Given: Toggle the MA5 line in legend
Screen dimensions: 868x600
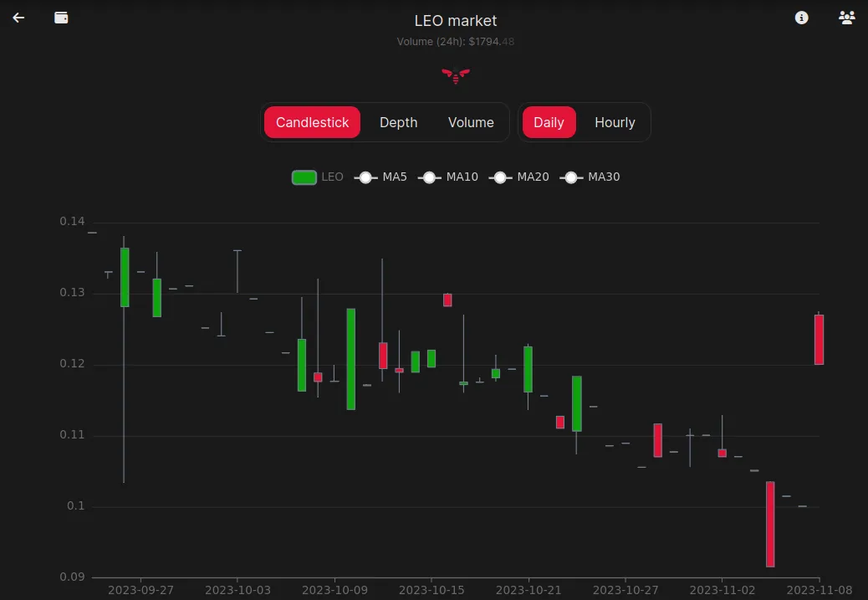Looking at the screenshot, I should (x=380, y=177).
